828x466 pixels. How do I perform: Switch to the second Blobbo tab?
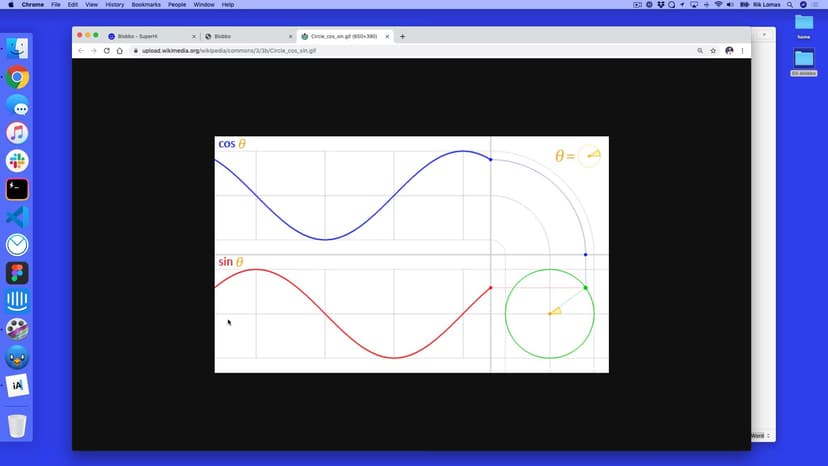coord(247,36)
